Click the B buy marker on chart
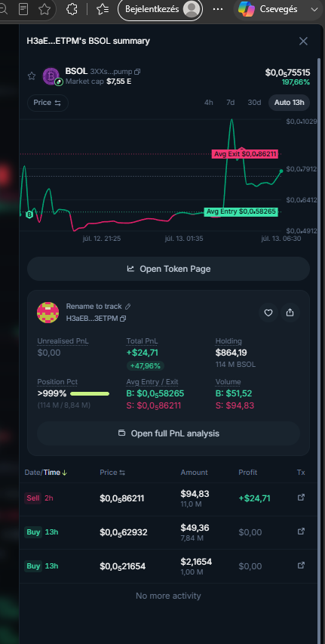The width and height of the screenshot is (325, 644). point(29,214)
